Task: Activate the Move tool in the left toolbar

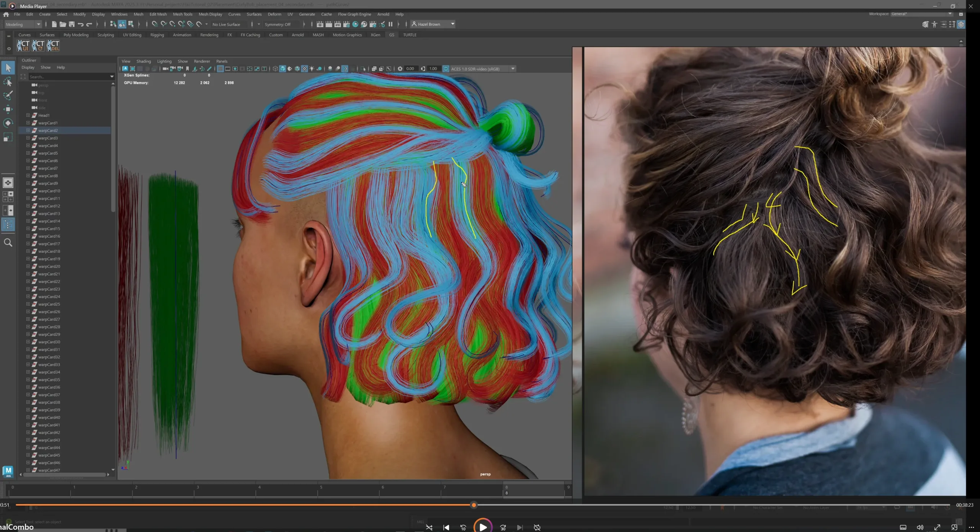Action: pyautogui.click(x=8, y=109)
